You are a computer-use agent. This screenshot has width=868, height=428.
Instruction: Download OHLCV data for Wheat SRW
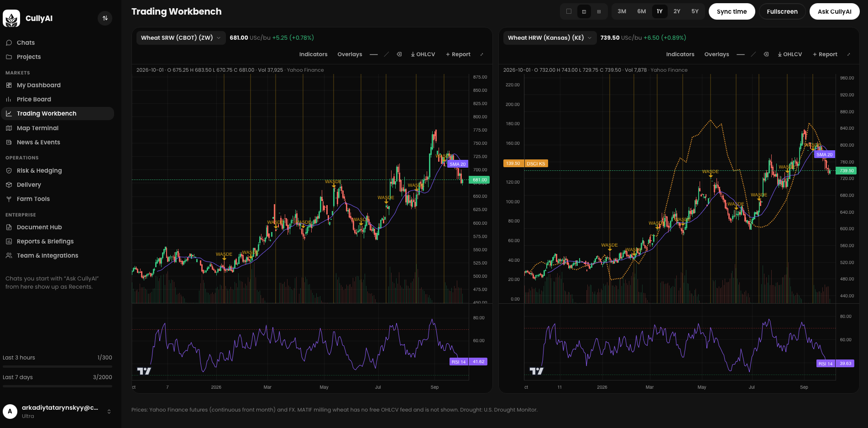click(423, 54)
